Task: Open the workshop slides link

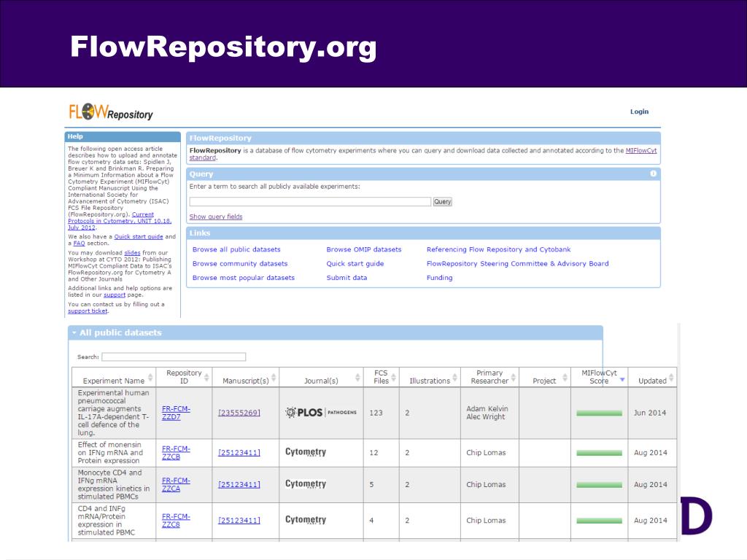Action: point(132,253)
